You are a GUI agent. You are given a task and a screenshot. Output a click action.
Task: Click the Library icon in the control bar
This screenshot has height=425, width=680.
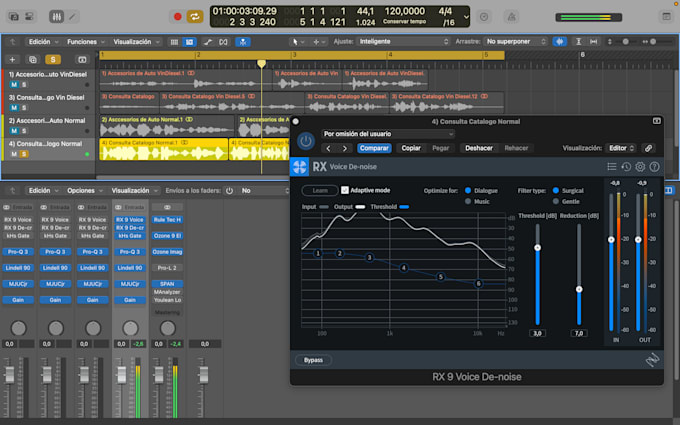(x=13, y=16)
